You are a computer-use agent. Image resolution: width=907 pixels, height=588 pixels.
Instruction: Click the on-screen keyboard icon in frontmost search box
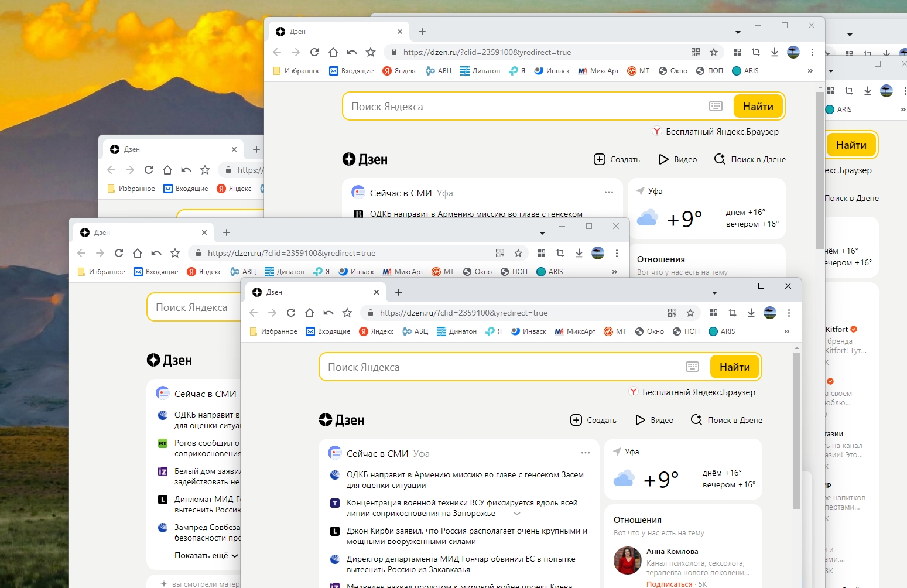click(x=692, y=367)
